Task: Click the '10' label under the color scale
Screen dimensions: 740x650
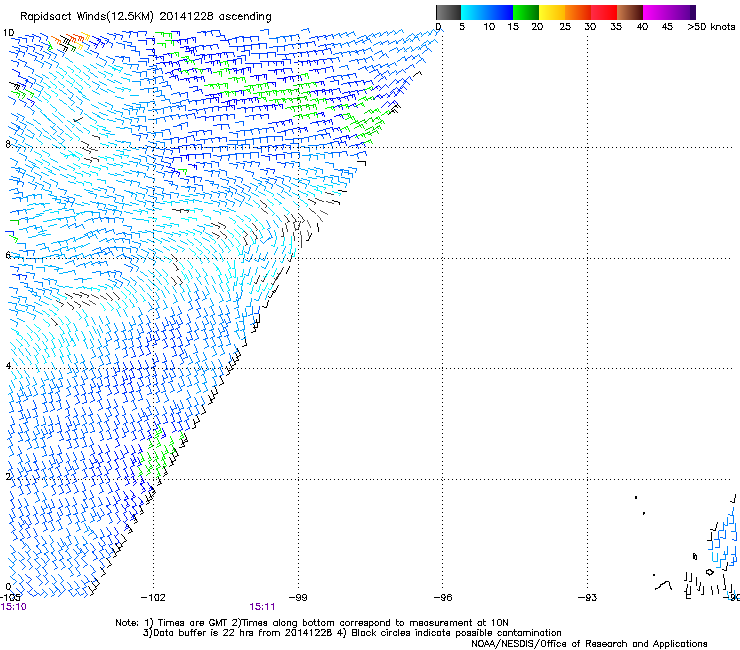Action: (489, 27)
